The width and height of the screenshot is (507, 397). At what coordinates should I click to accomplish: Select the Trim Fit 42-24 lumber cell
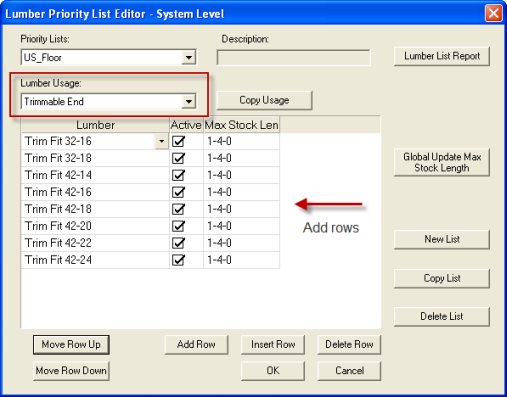[96, 260]
